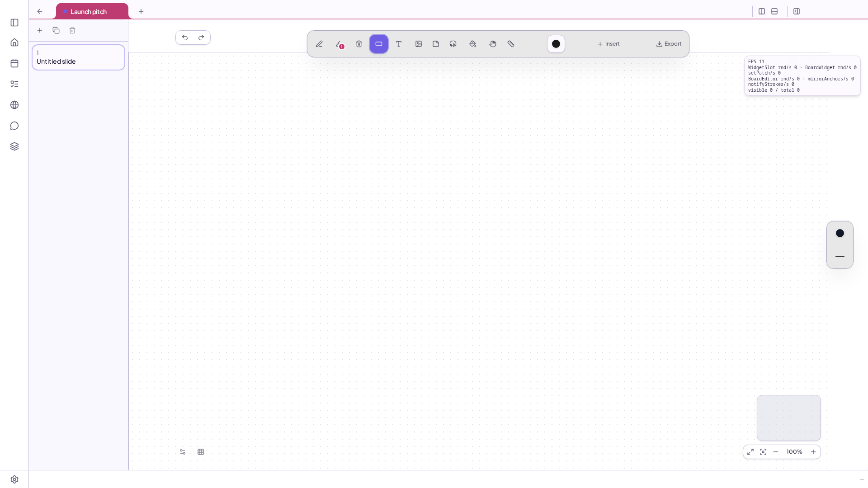The height and width of the screenshot is (488, 868).
Task: Open a new tab with plus
Action: pyautogui.click(x=141, y=11)
